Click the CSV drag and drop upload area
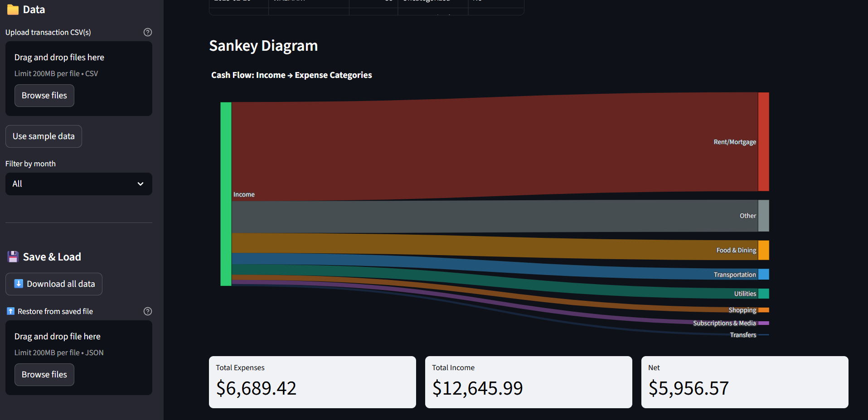Screen dimensions: 868x420 [x=79, y=79]
